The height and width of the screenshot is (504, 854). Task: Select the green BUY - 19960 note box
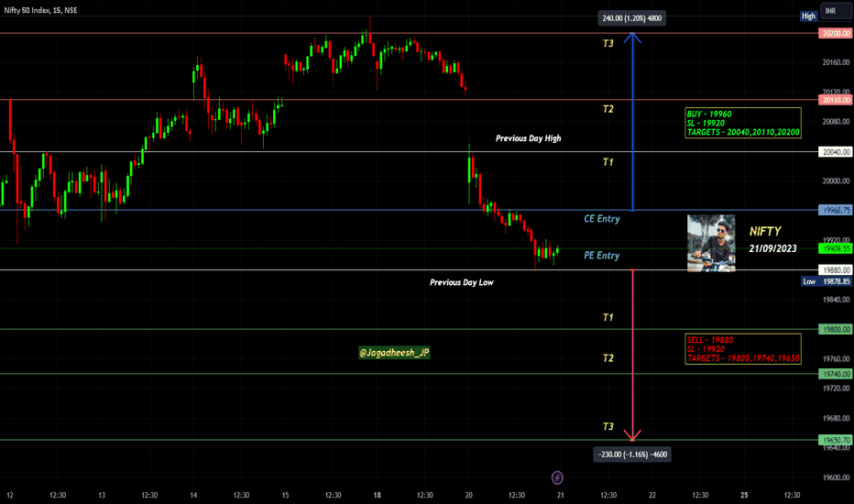[x=743, y=123]
